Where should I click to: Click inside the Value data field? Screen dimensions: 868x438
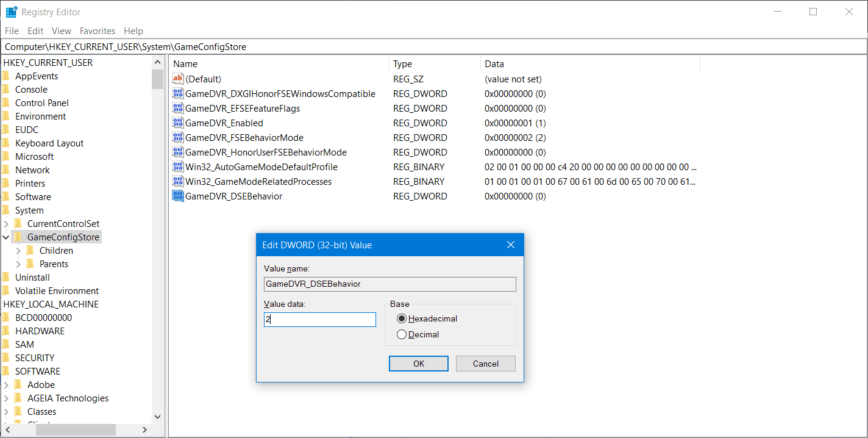(320, 319)
